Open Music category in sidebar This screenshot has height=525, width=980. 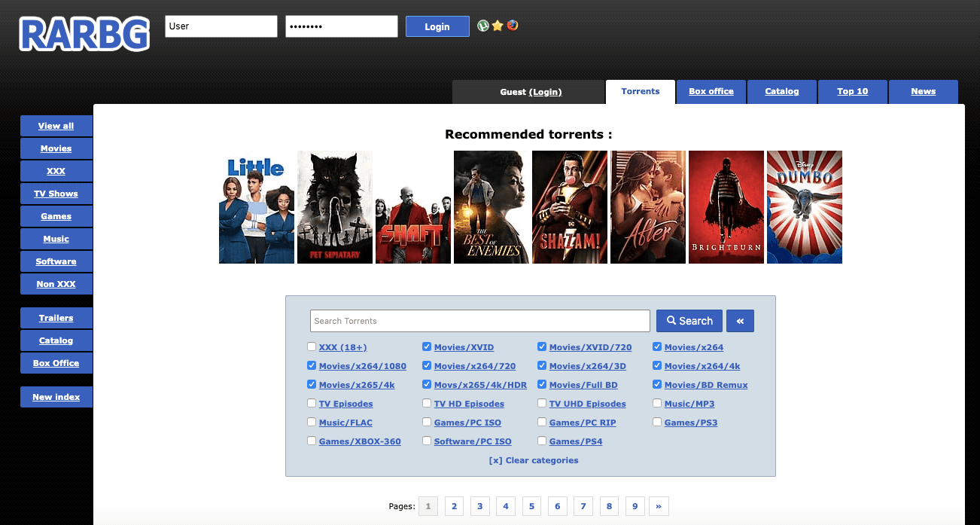pyautogui.click(x=56, y=239)
